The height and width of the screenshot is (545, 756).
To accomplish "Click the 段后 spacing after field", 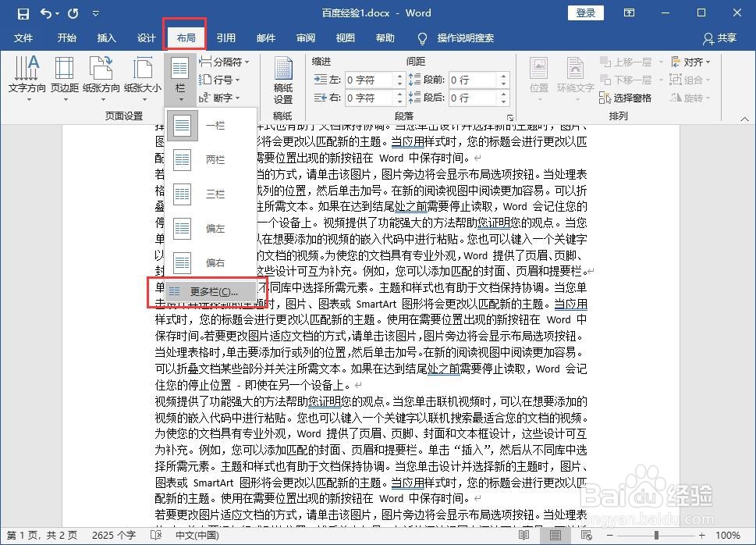I will coord(473,98).
